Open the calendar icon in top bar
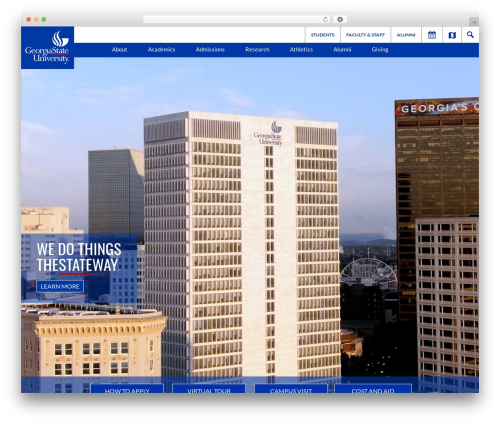 coord(432,35)
